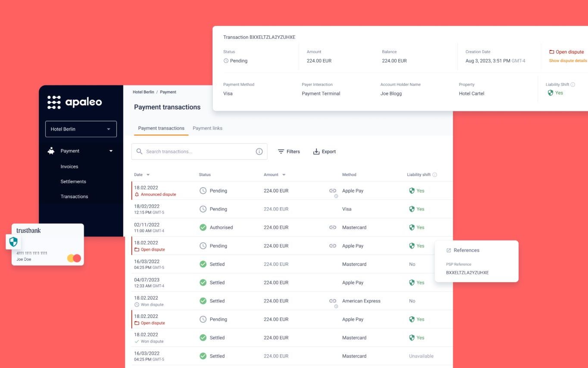The height and width of the screenshot is (368, 588).
Task: Click the Settled check icon in Unavailable row
Action: pyautogui.click(x=203, y=356)
